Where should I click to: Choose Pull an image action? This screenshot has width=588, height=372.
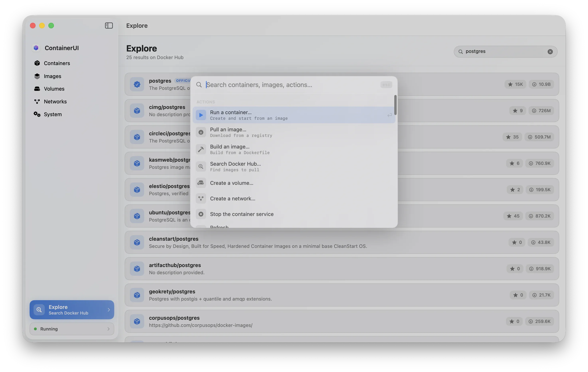click(294, 132)
